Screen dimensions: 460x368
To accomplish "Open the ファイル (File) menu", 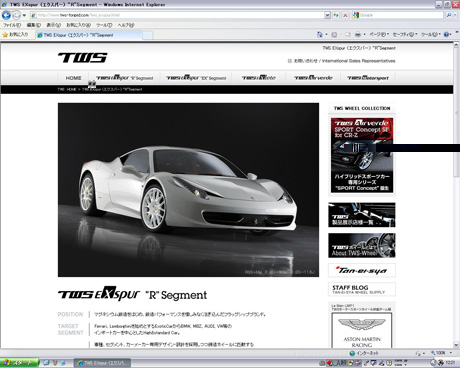I will (12, 25).
